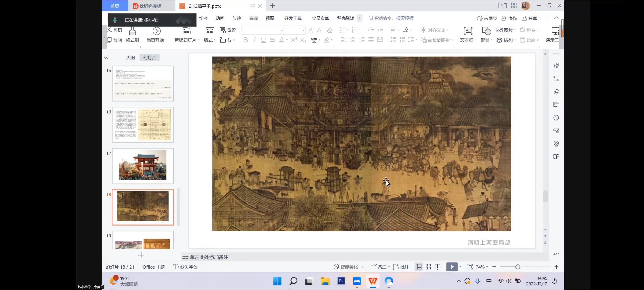This screenshot has width=644, height=290.
Task: Open reading view book icon
Action: click(437, 267)
